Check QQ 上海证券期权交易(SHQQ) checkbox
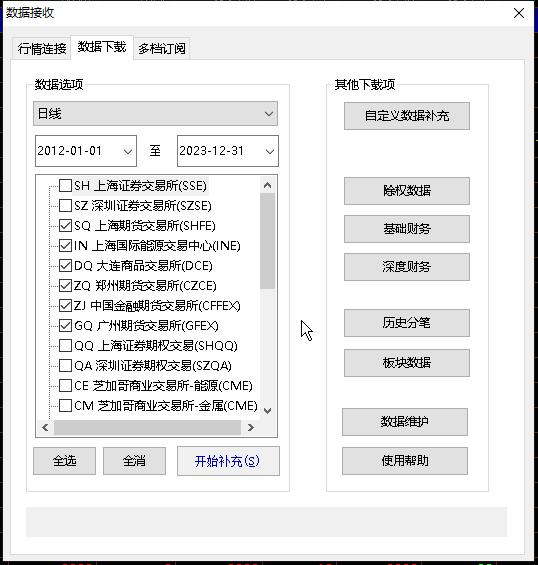Image resolution: width=538 pixels, height=565 pixels. [x=65, y=346]
